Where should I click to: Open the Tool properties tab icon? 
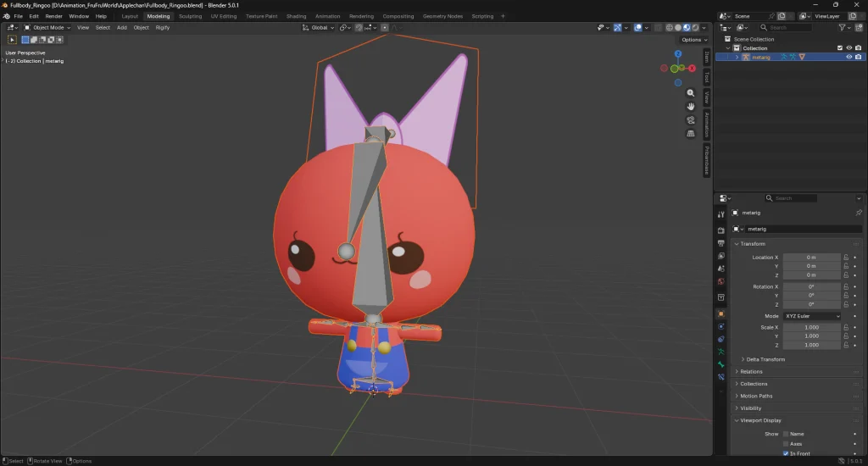(721, 214)
